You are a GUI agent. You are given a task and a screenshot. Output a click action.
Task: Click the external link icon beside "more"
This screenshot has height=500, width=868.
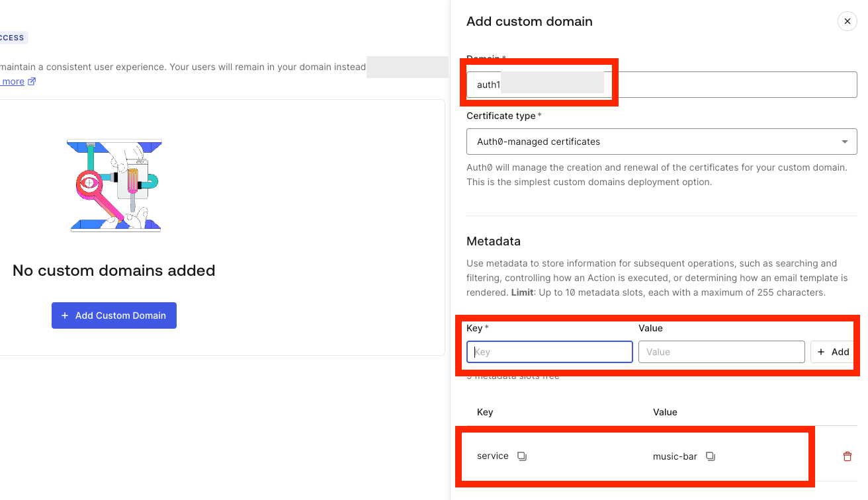tap(32, 81)
